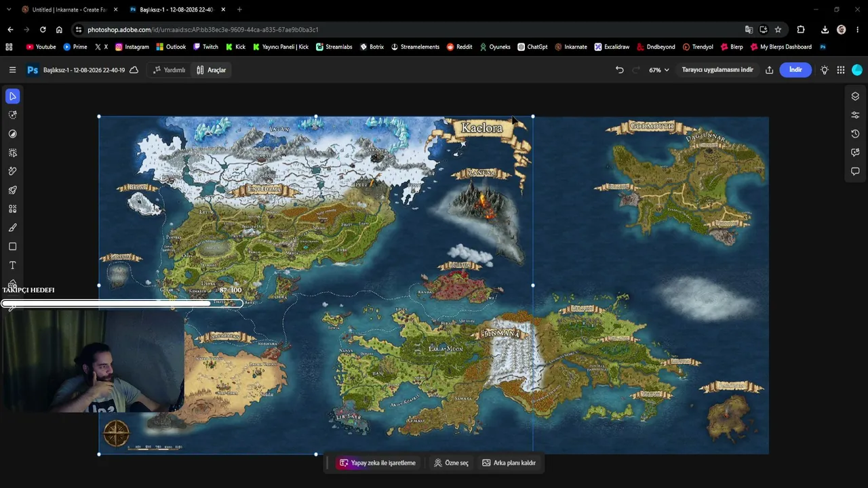This screenshot has width=868, height=488.
Task: Open the Youtube bookmark
Action: [41, 47]
